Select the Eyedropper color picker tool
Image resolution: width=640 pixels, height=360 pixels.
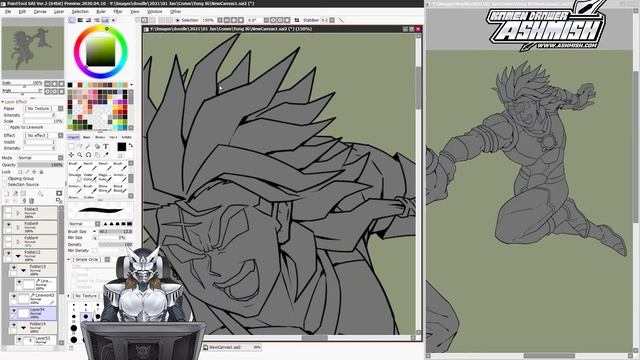106,155
